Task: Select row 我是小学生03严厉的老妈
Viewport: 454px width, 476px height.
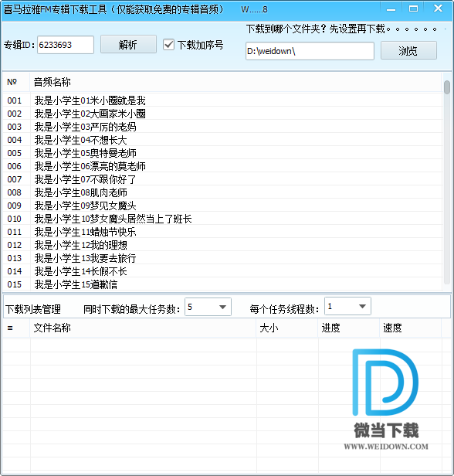Action: (222, 127)
